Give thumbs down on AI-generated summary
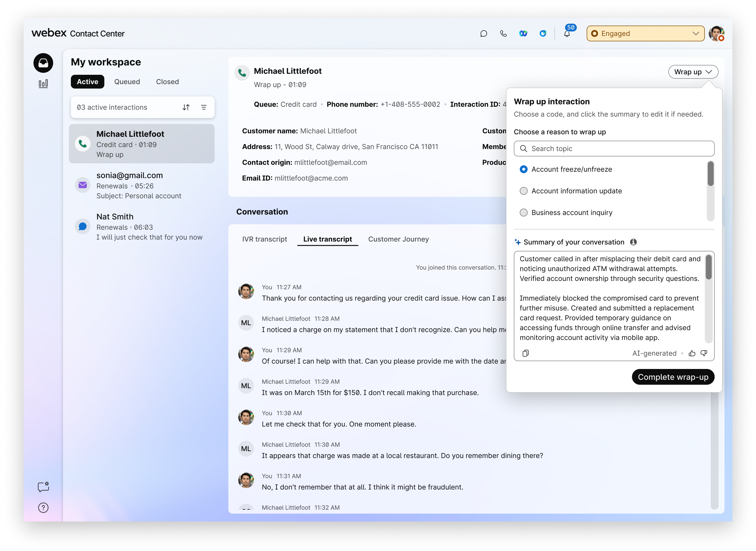The width and height of the screenshot is (756, 551). [x=704, y=353]
